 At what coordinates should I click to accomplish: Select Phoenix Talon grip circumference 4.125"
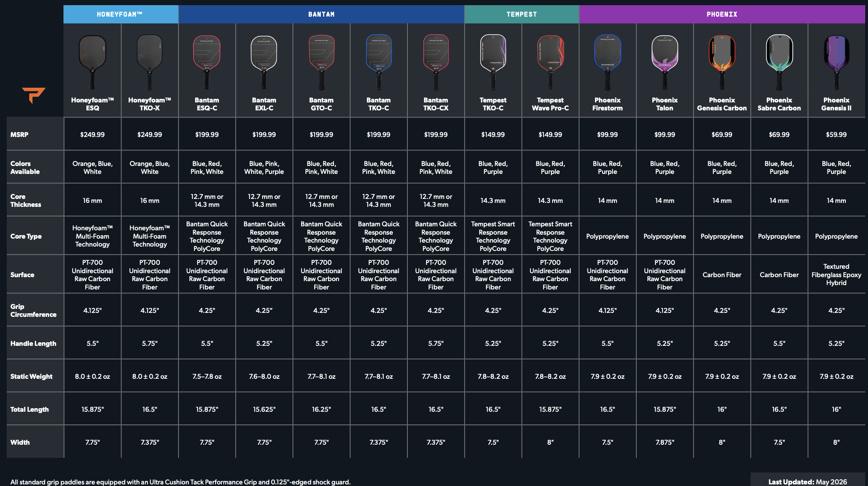pos(665,310)
